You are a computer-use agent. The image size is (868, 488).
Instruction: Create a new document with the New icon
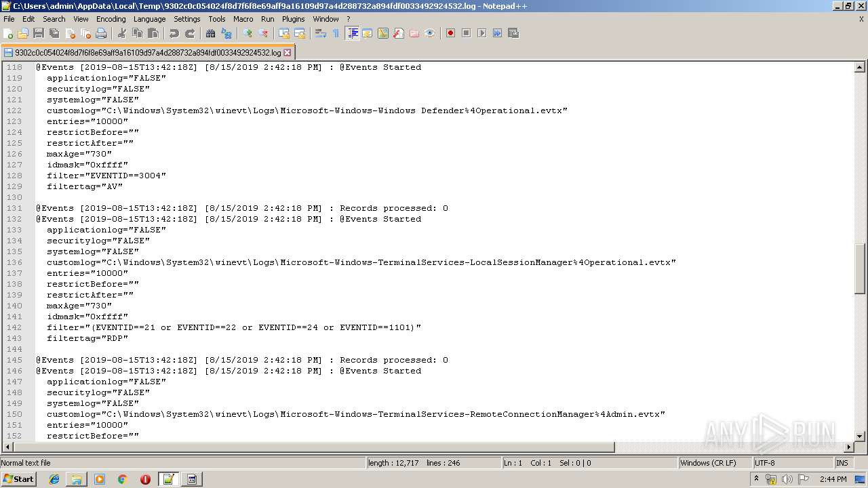[x=9, y=33]
